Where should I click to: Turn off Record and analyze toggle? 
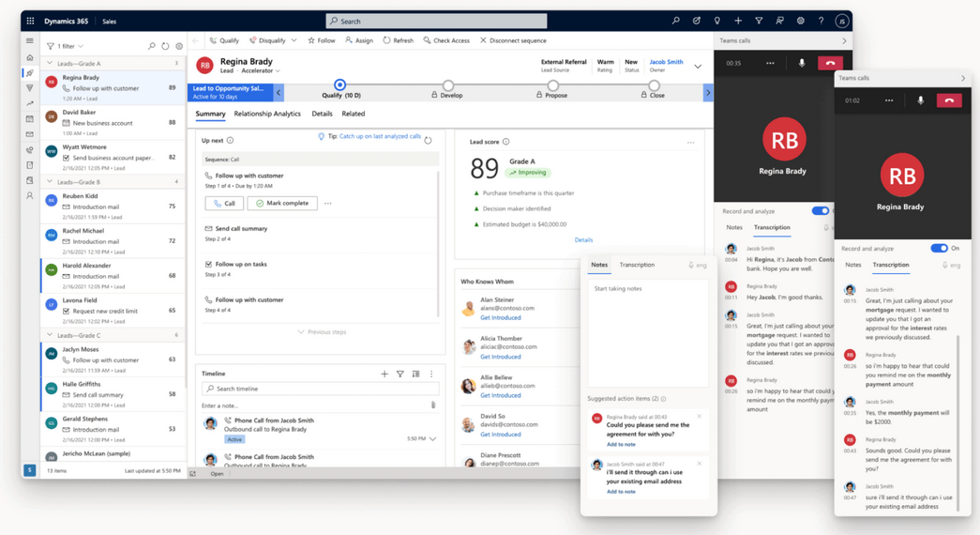click(x=939, y=248)
